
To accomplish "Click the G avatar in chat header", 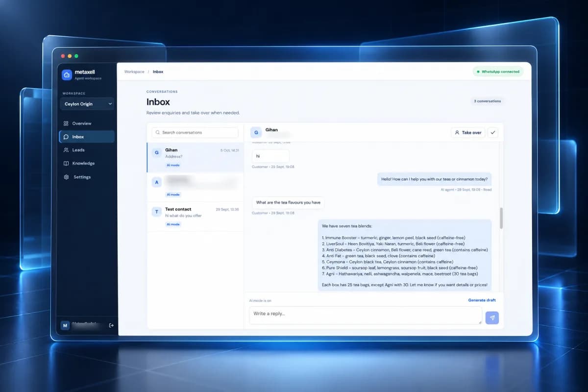I will point(256,132).
